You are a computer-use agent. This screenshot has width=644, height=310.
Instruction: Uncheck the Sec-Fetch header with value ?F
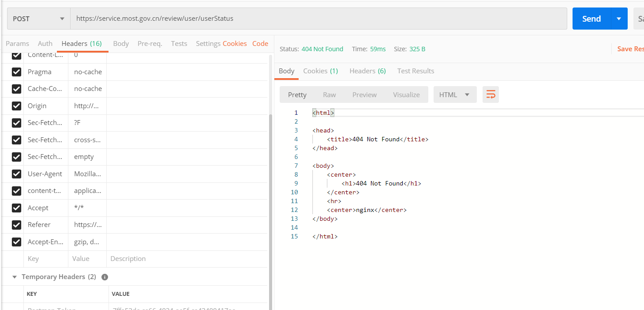[x=16, y=123]
